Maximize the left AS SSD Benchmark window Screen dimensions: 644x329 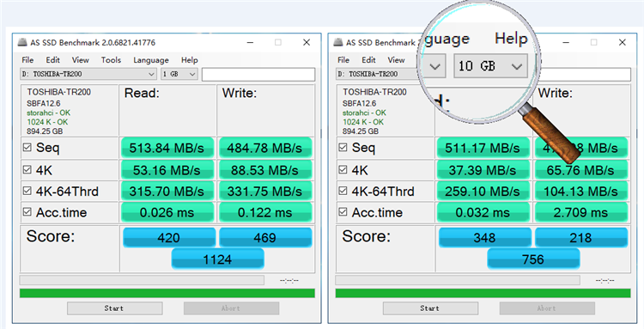click(x=278, y=42)
